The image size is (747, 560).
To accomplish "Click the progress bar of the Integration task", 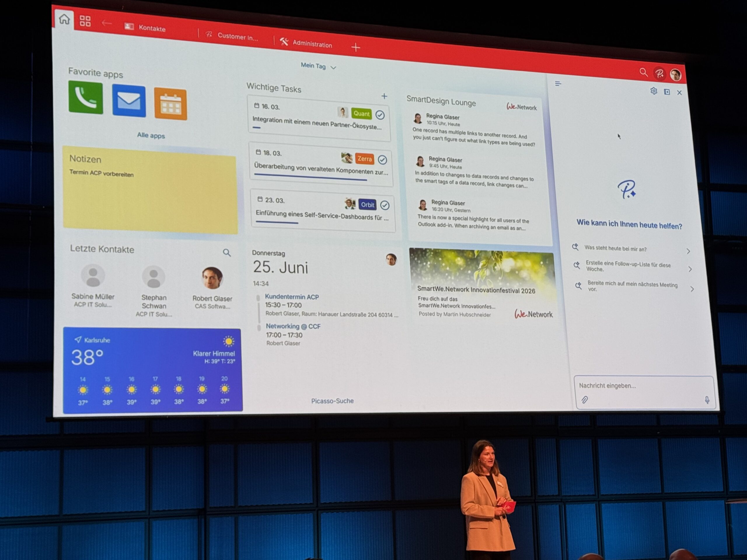I will 256,127.
